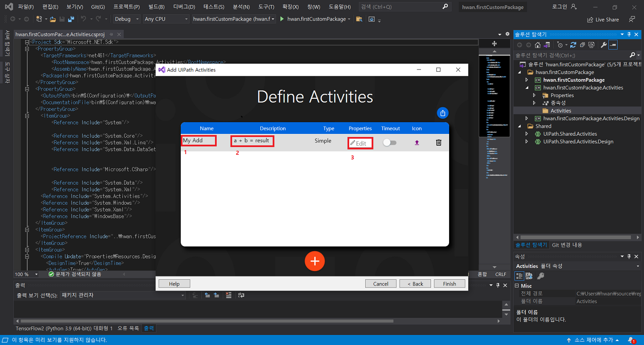Viewport: 644px width, 345px height.
Task: Click the green Start debugging play icon
Action: click(282, 19)
